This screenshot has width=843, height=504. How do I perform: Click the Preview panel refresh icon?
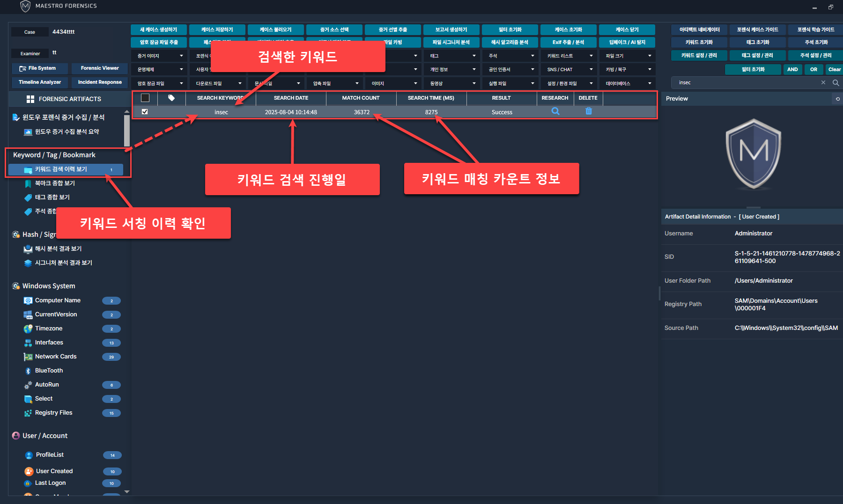(837, 99)
